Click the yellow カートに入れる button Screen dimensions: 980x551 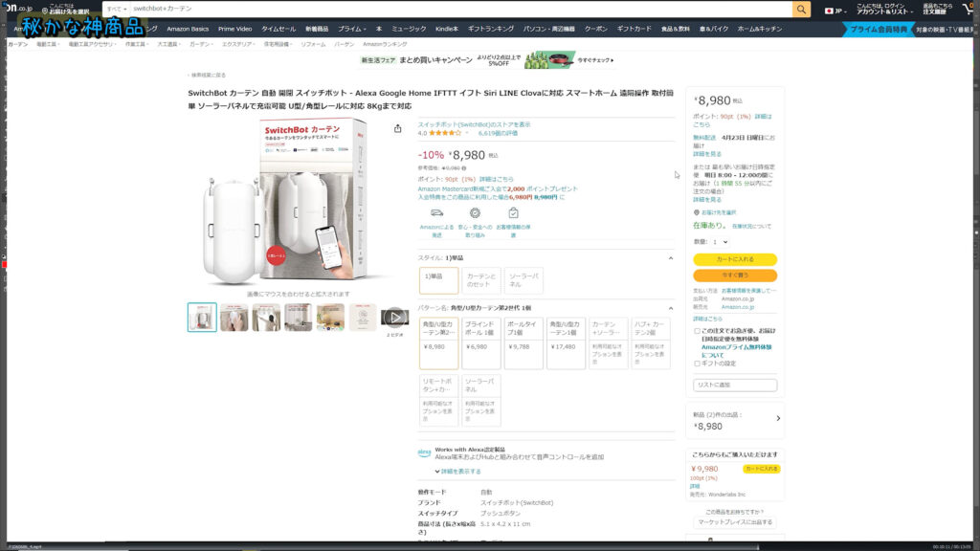[735, 259]
